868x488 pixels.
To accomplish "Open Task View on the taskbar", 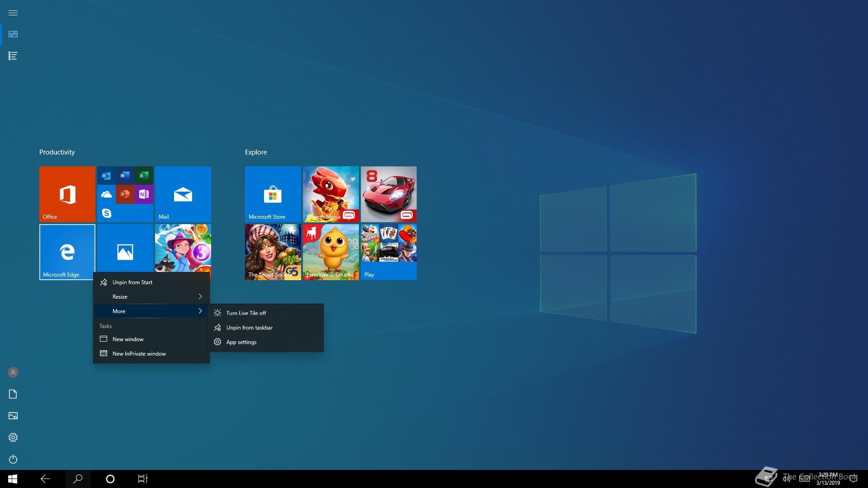I will pos(143,479).
